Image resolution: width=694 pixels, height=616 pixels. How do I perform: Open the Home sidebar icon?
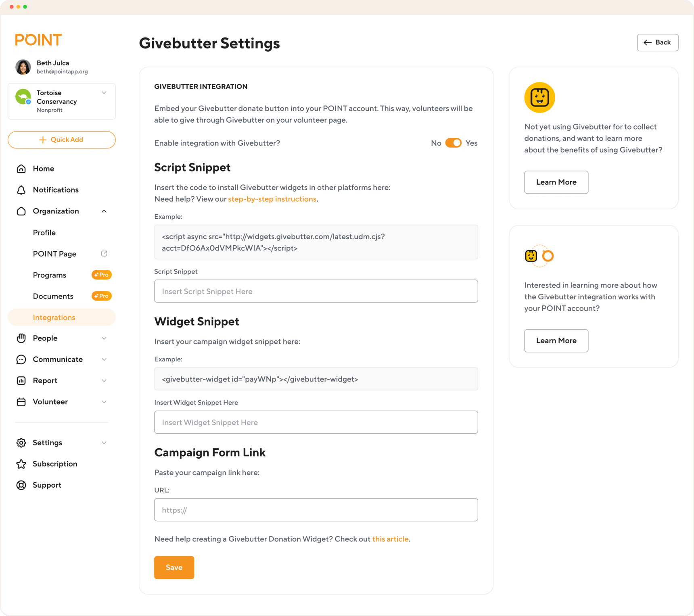click(x=21, y=169)
